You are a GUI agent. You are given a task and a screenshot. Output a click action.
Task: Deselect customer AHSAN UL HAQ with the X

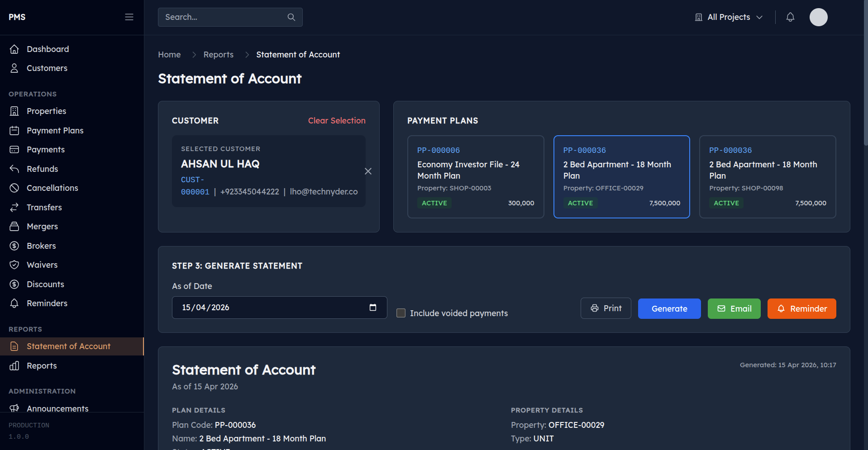368,171
